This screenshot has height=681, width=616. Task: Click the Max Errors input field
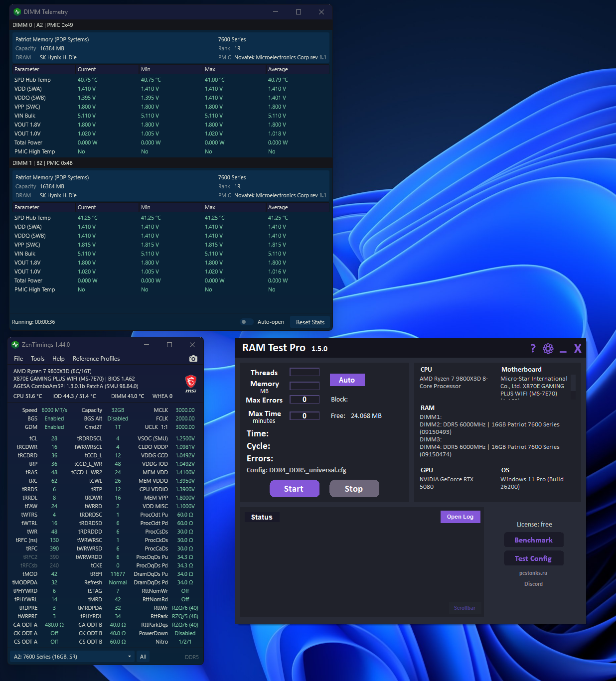pyautogui.click(x=305, y=400)
